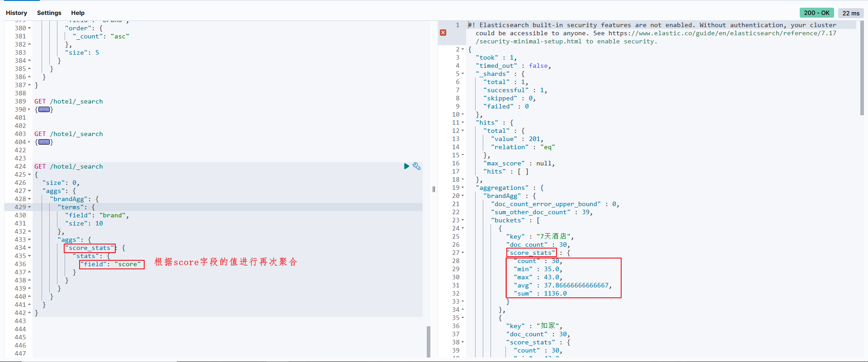
Task: Collapse the request body at editor line 425
Action: (x=29, y=174)
